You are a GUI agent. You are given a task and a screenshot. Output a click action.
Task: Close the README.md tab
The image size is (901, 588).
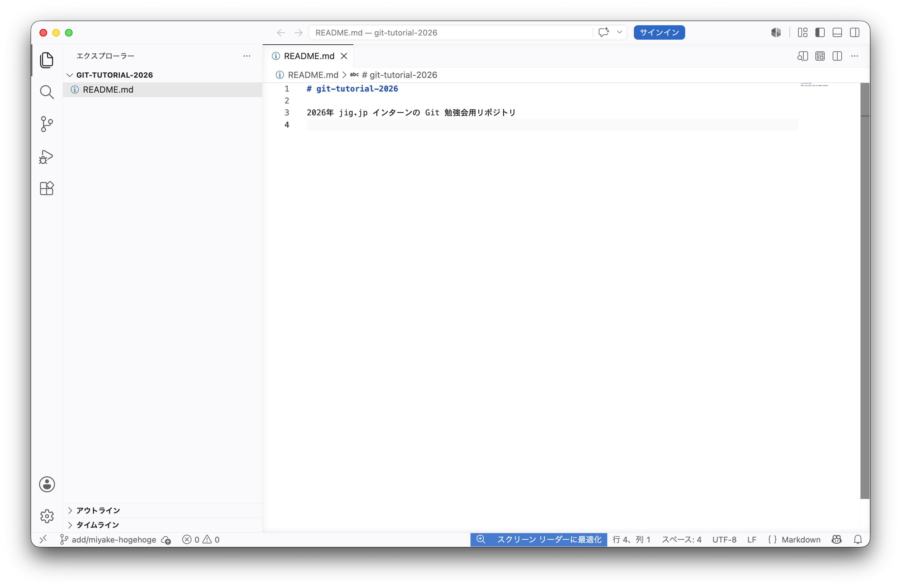coord(344,56)
